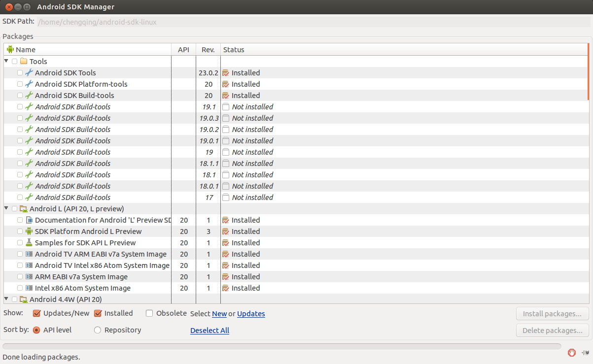Click the Name column header
The image size is (593, 364).
(88, 49)
